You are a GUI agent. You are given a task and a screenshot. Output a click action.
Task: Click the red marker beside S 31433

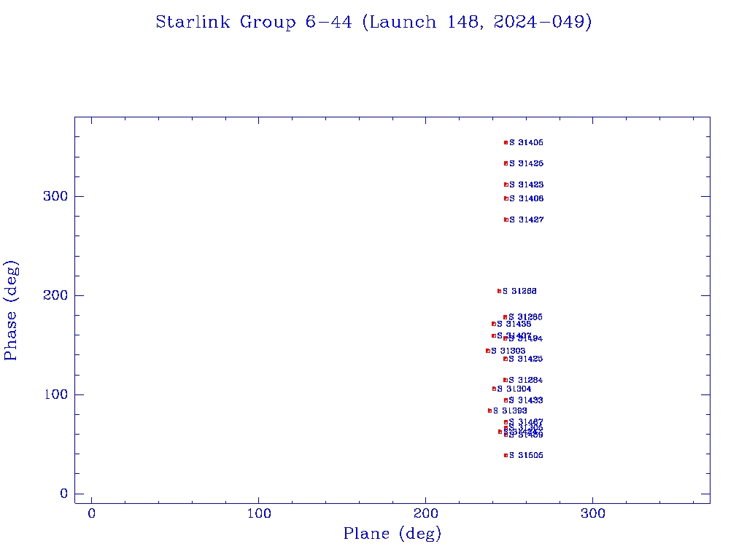506,400
